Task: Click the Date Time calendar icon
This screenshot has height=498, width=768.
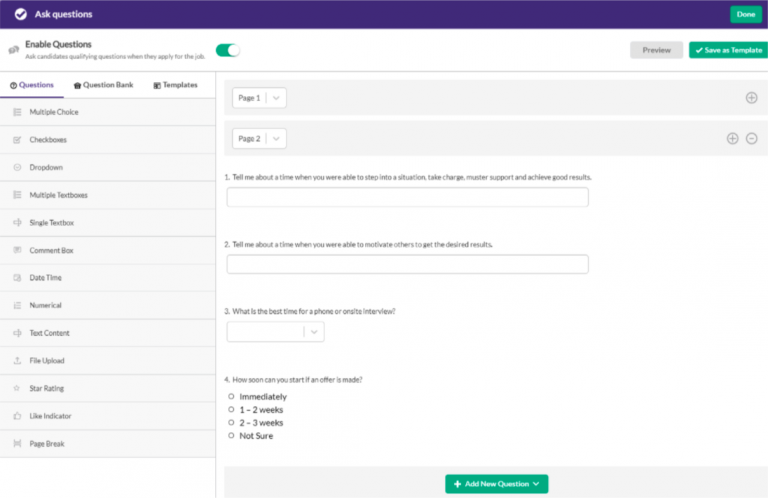Action: tap(17, 278)
